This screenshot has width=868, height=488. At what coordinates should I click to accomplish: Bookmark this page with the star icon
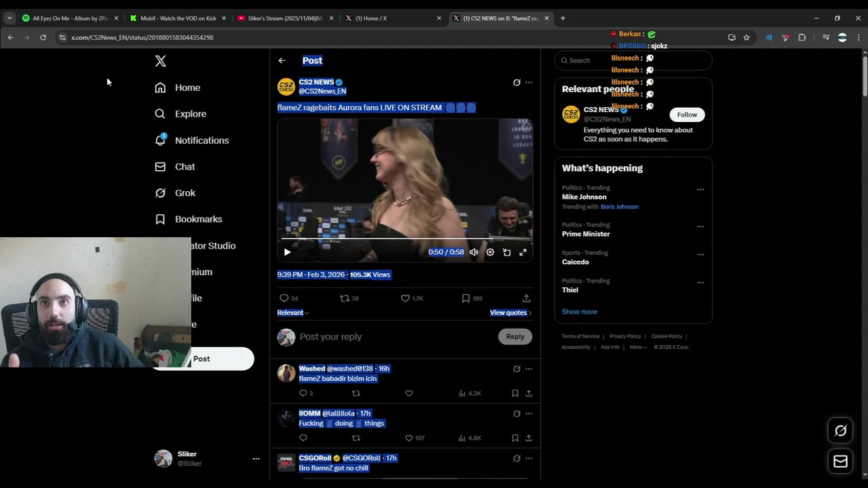(747, 37)
